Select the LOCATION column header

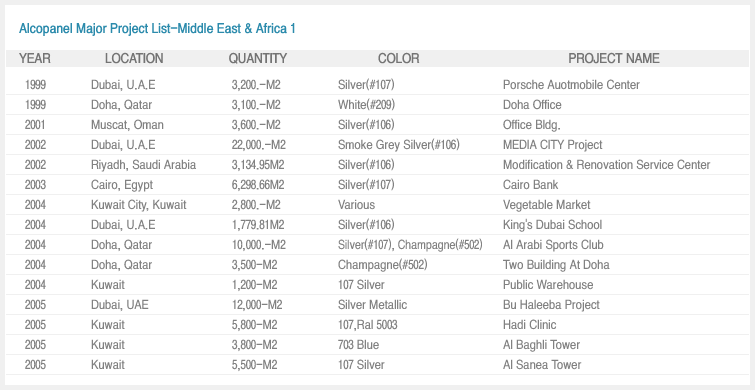134,59
